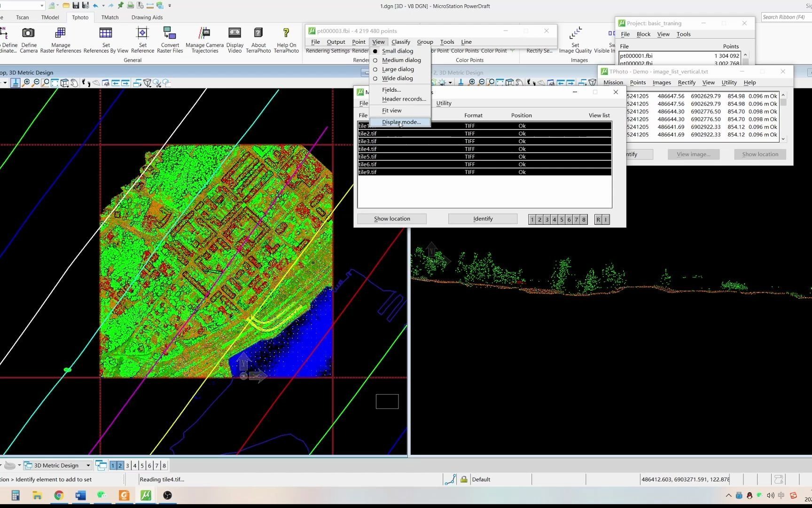The height and width of the screenshot is (508, 812).
Task: Open the Quick Access Toolbar customize arrow
Action: pyautogui.click(x=170, y=6)
